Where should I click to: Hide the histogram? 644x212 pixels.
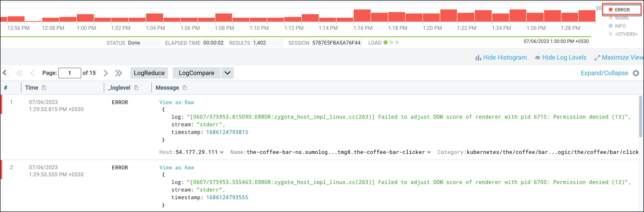(x=501, y=58)
